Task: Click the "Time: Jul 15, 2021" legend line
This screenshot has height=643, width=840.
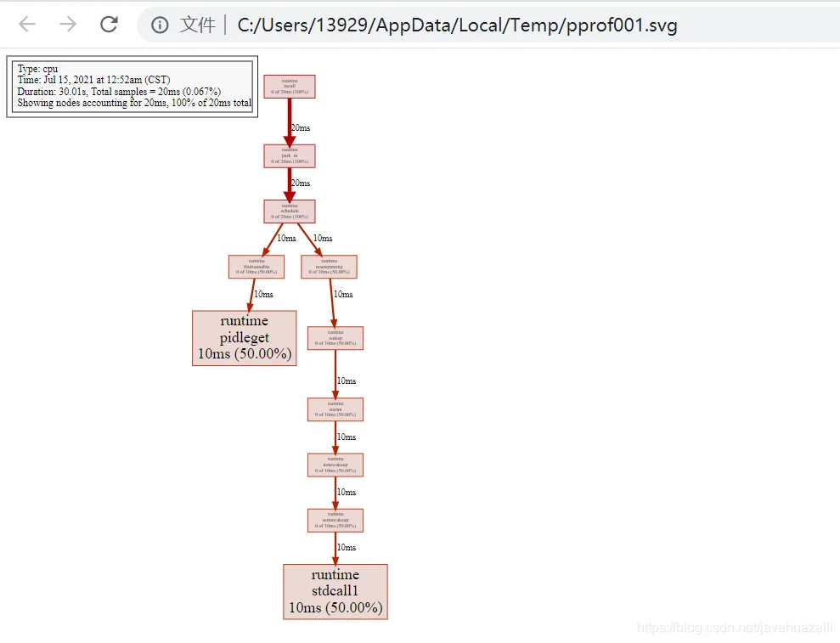Action: (x=93, y=80)
